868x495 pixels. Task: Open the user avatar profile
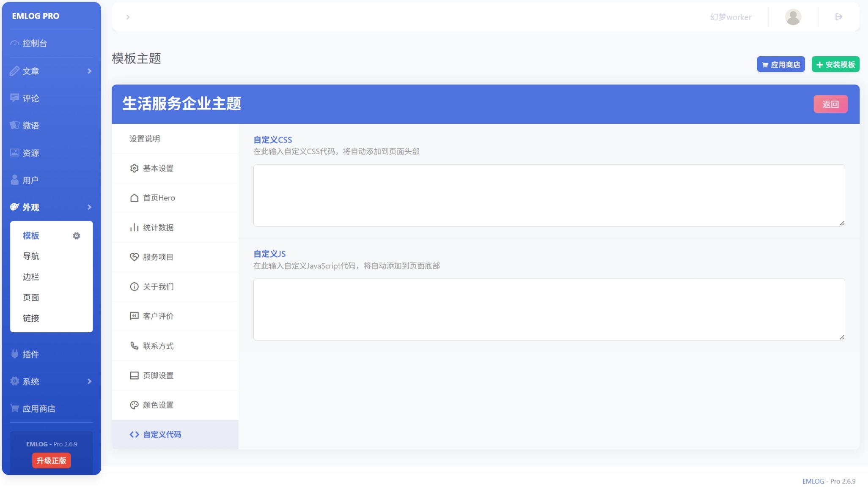[793, 17]
